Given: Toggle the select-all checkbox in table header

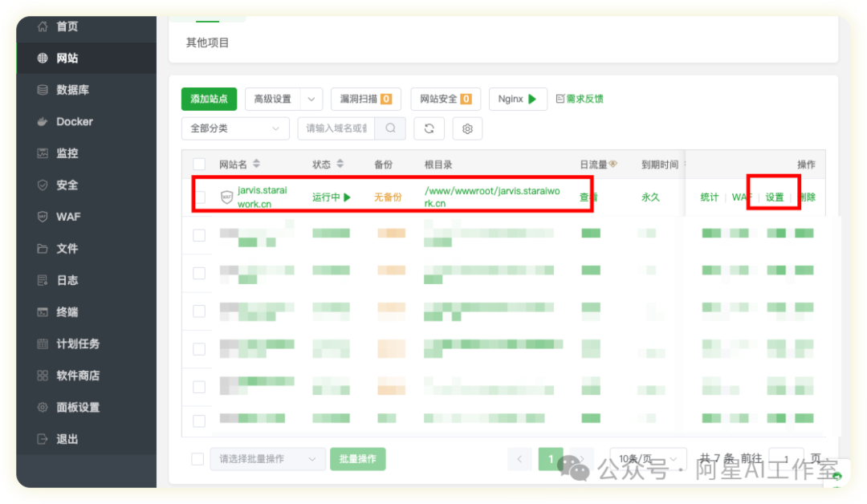Looking at the screenshot, I should click(x=199, y=165).
